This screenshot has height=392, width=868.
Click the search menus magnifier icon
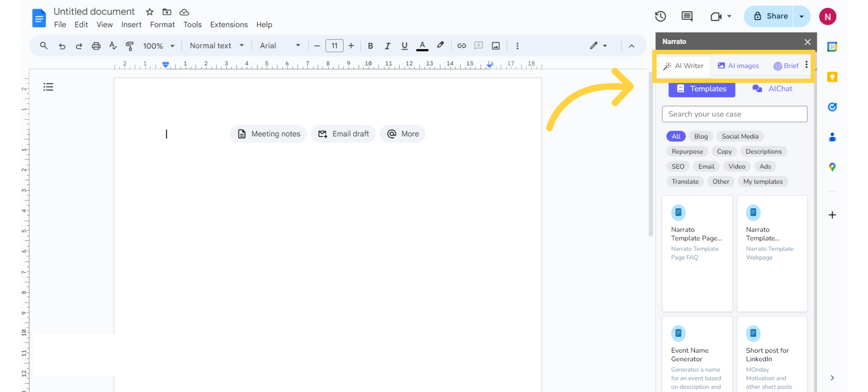[x=44, y=46]
